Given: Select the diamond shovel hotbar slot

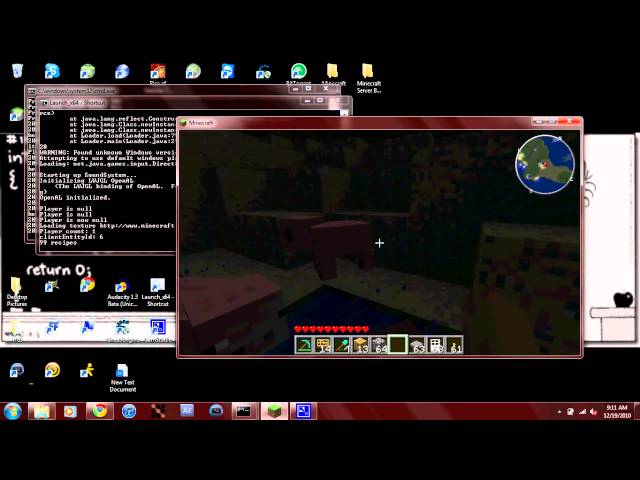Looking at the screenshot, I should (341, 344).
